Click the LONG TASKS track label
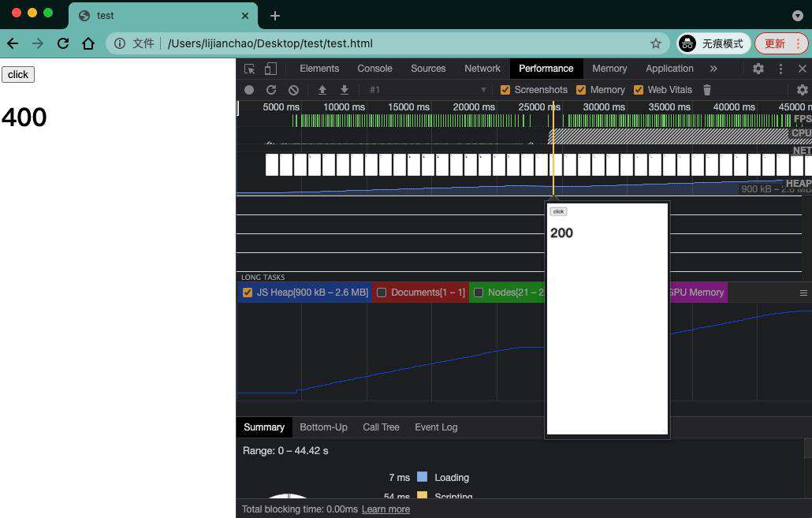This screenshot has width=812, height=518. (263, 277)
